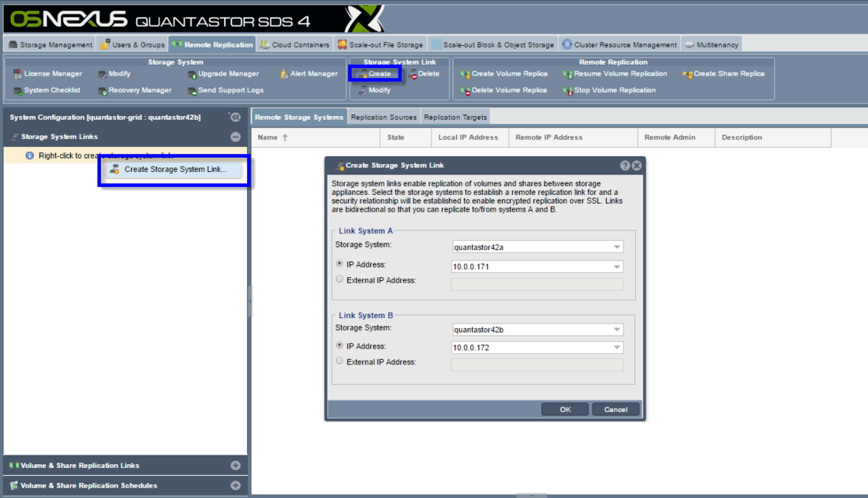Select the Remote Replication tab
This screenshot has height=498, width=868.
pos(212,45)
